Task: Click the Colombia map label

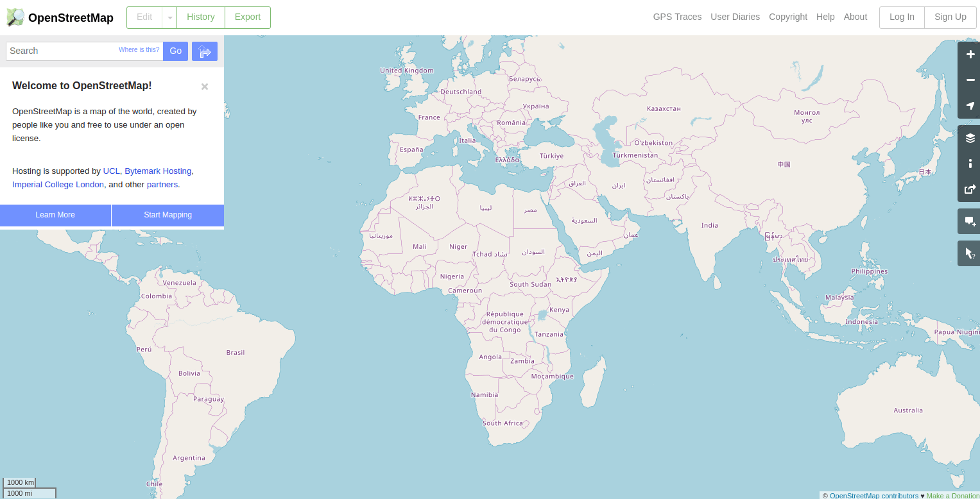Action: click(x=157, y=296)
